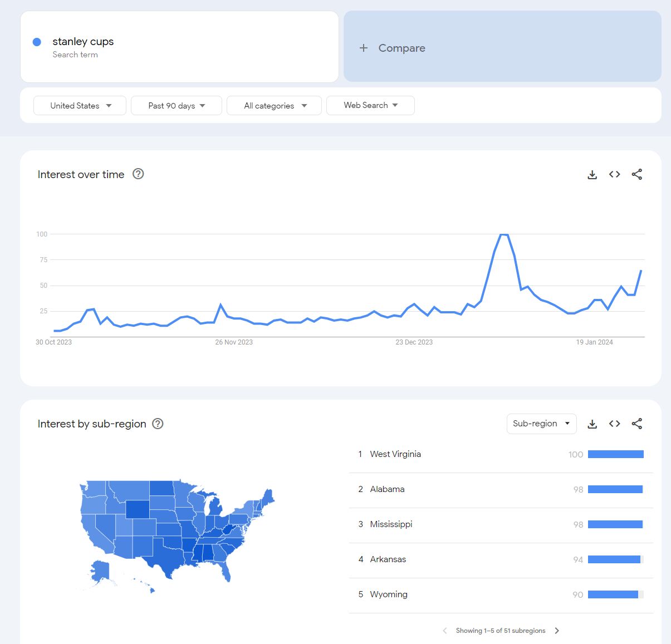Open the Past 90 days time range dropdown

coord(176,105)
